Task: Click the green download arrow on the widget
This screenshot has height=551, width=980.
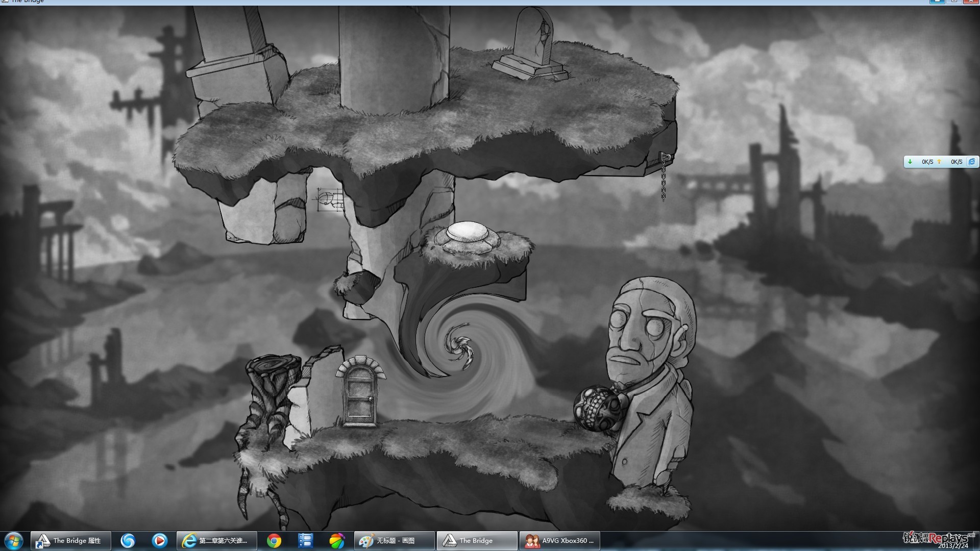Action: [x=910, y=162]
